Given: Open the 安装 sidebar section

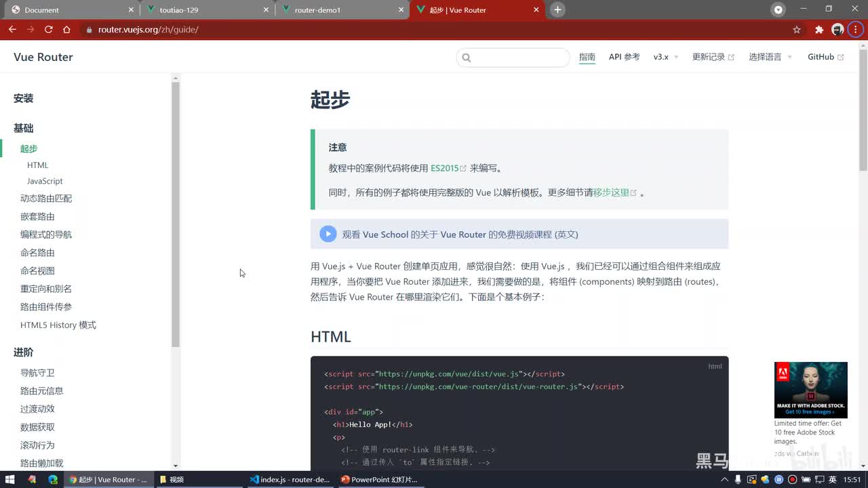Looking at the screenshot, I should (x=23, y=98).
